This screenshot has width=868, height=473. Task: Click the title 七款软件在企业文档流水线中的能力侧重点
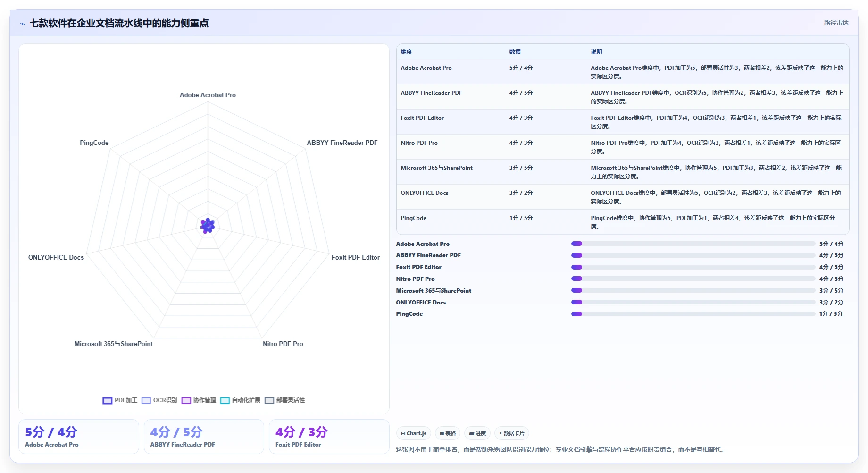pos(119,23)
